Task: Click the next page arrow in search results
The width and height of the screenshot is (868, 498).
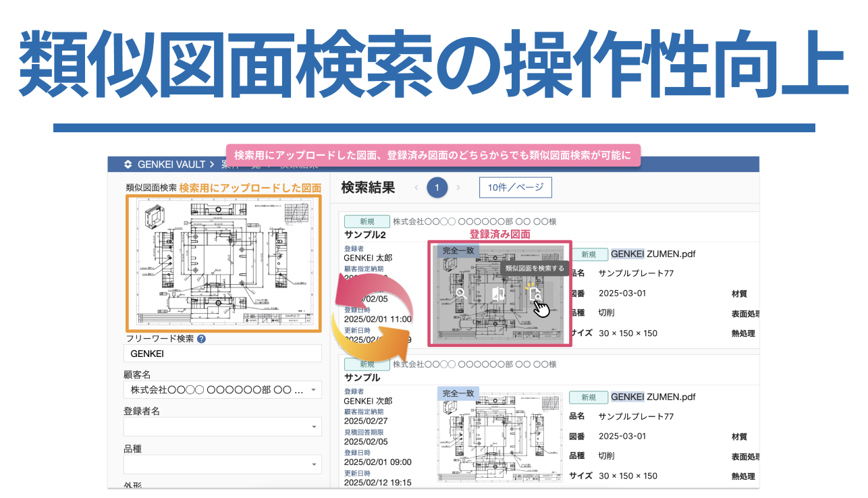Action: click(459, 188)
